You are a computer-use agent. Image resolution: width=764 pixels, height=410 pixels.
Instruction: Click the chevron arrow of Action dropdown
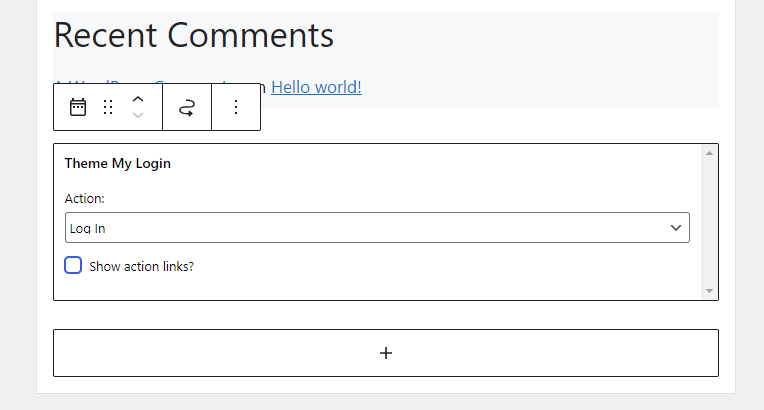pyautogui.click(x=676, y=228)
